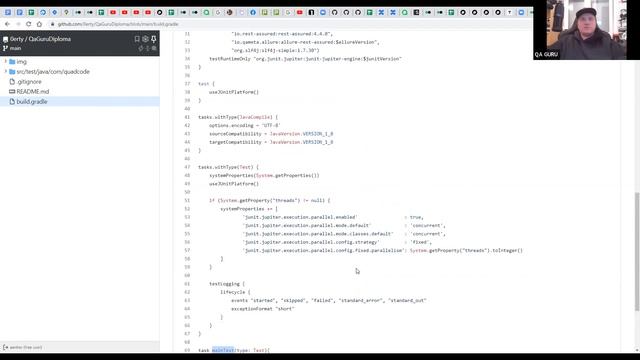Click line number 37 in code view
This screenshot has height=360, width=640.
point(187,84)
